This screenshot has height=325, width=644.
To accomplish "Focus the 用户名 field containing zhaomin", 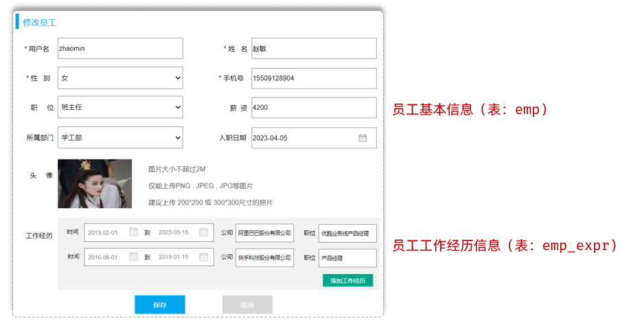I will [120, 49].
